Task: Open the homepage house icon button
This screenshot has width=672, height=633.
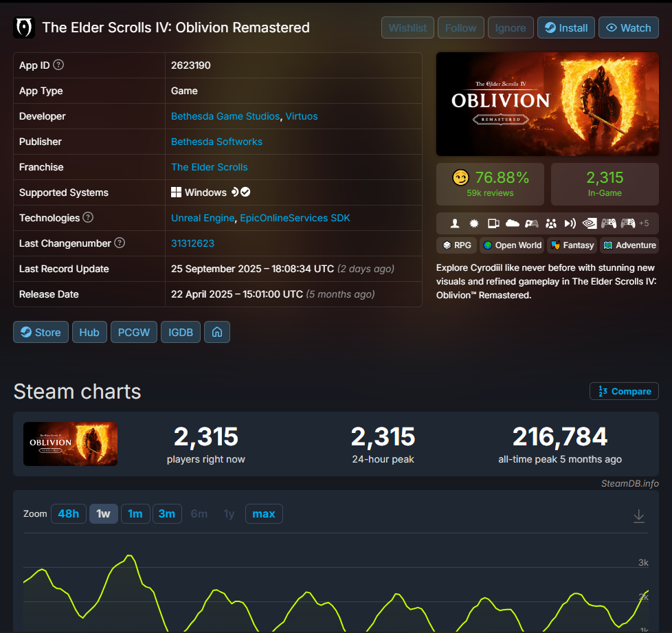Action: coord(217,332)
